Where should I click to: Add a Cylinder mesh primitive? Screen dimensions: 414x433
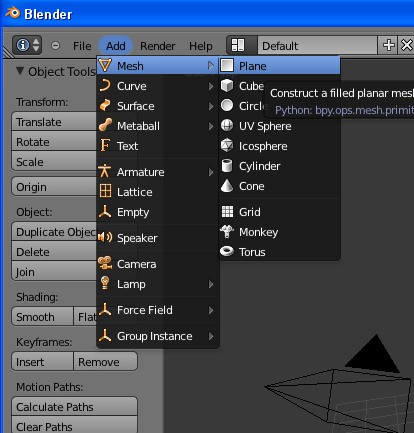click(279, 166)
